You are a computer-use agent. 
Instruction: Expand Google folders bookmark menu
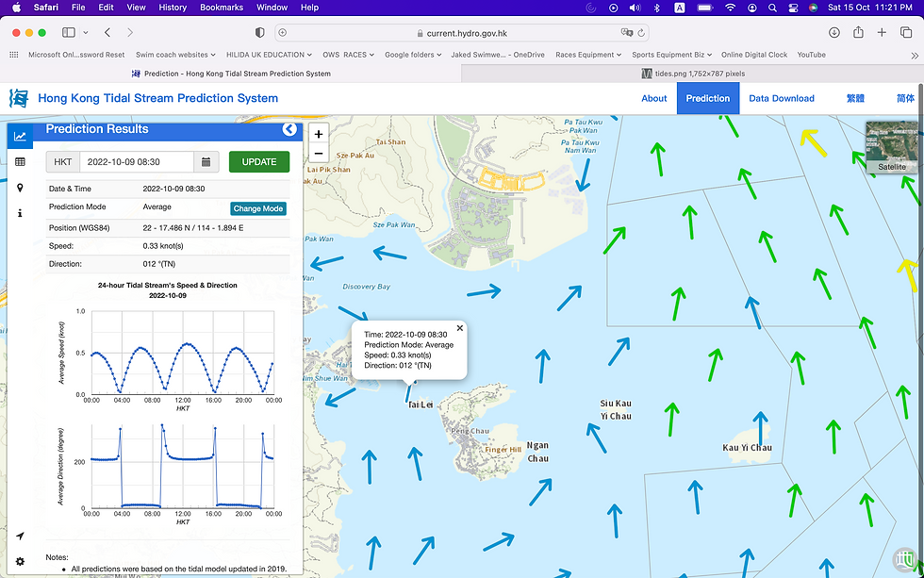[x=413, y=55]
